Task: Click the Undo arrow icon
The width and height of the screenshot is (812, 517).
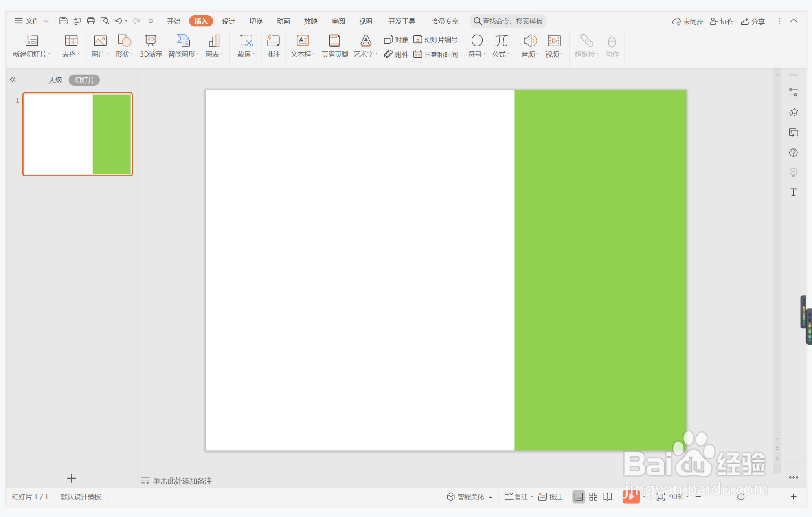Action: [119, 21]
